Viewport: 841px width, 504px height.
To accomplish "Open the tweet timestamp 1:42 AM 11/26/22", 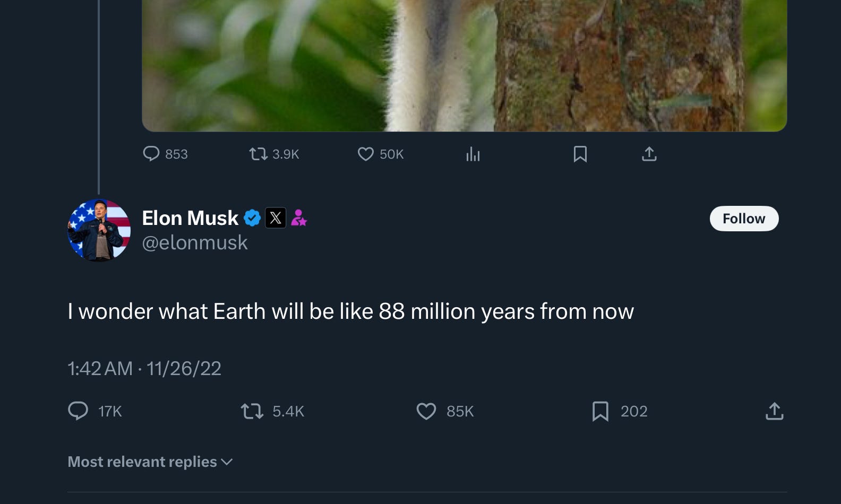I will [x=144, y=368].
